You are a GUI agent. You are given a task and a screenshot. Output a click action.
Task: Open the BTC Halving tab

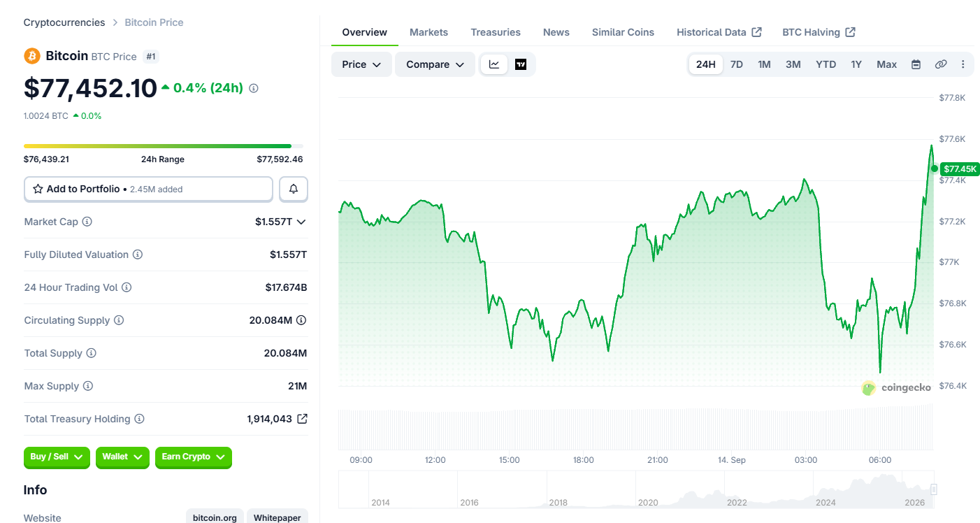pos(819,32)
